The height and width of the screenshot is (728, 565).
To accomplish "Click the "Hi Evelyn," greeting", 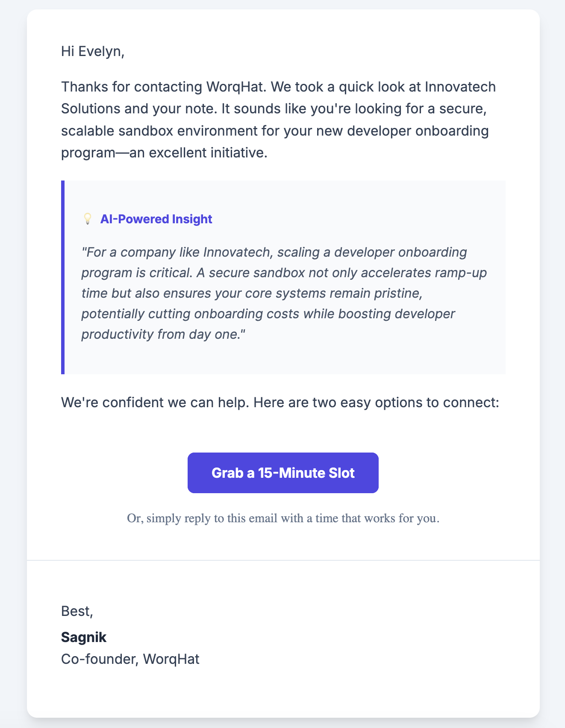I will coord(93,51).
